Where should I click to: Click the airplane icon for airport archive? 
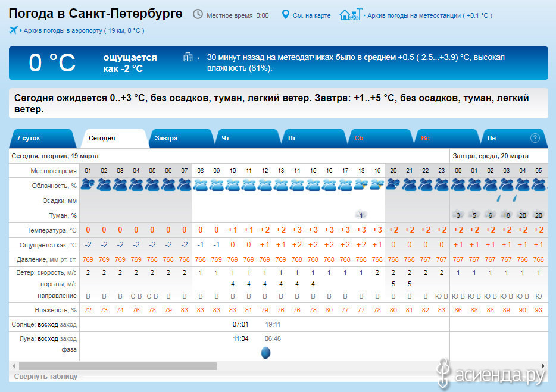14,30
